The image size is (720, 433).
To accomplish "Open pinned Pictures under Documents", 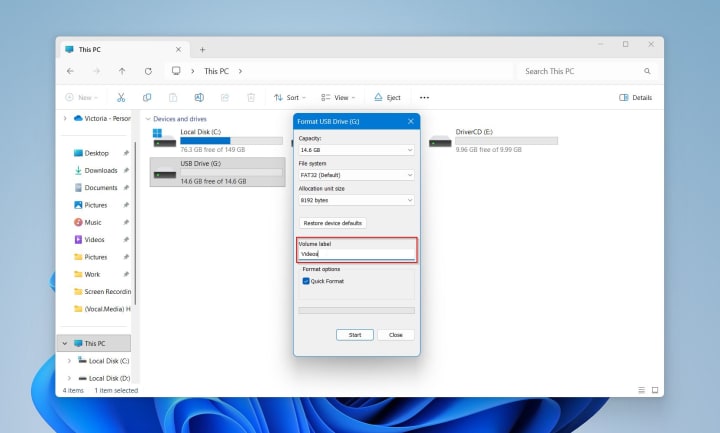I will [x=96, y=205].
